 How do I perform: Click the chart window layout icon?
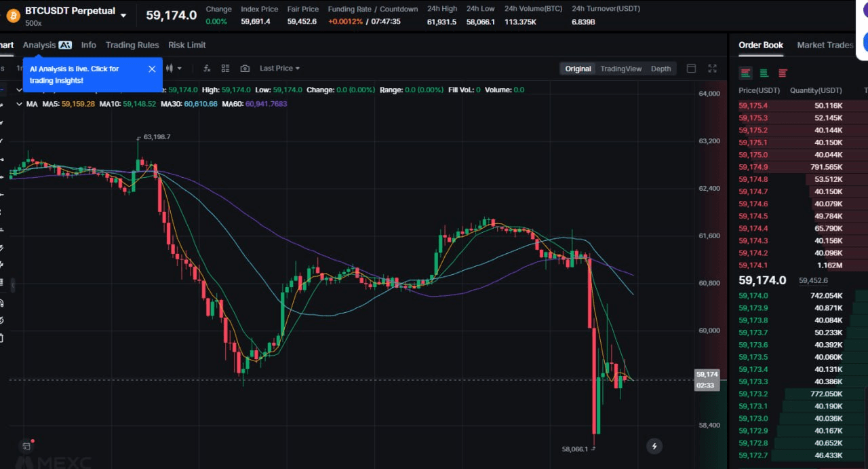tap(691, 69)
